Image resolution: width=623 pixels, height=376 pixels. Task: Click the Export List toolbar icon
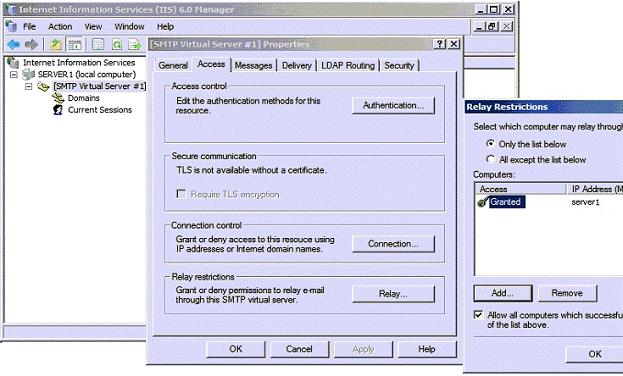pyautogui.click(x=134, y=45)
